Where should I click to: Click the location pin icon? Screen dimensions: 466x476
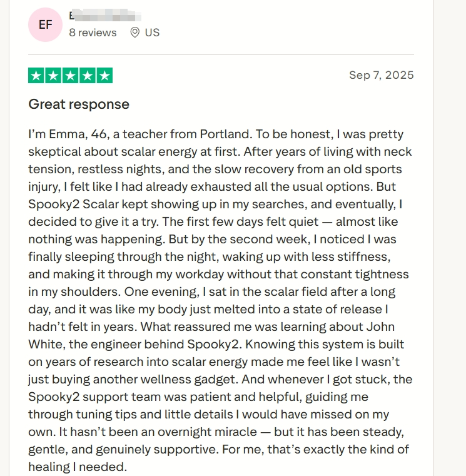point(134,33)
